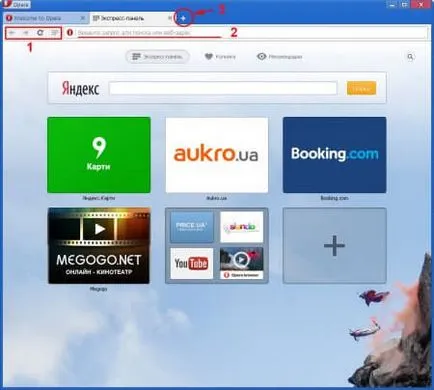Click the Megogo caption text
Viewport: 434px width, 390px height.
tap(98, 289)
